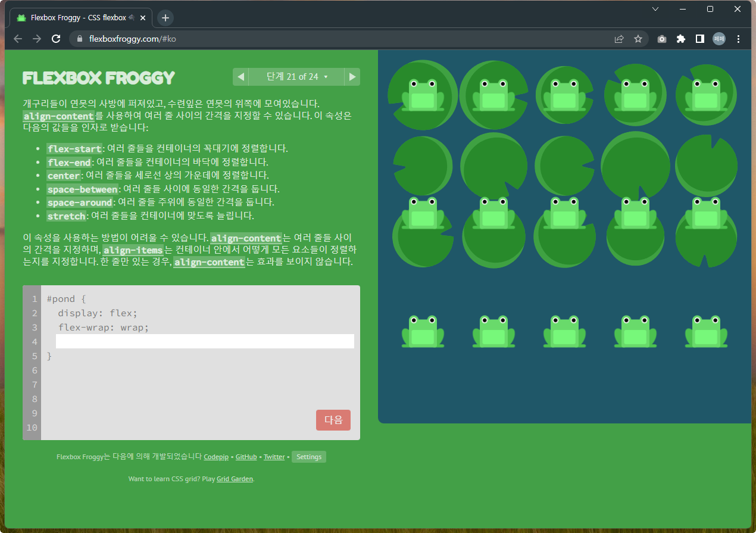The height and width of the screenshot is (533, 756).
Task: Click the stretch keyword in the list
Action: click(67, 216)
